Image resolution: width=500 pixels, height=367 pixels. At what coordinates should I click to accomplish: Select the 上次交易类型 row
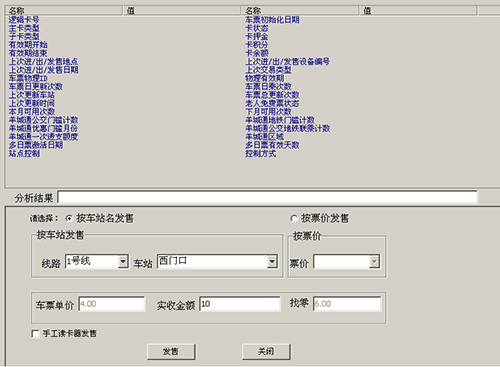(268, 70)
